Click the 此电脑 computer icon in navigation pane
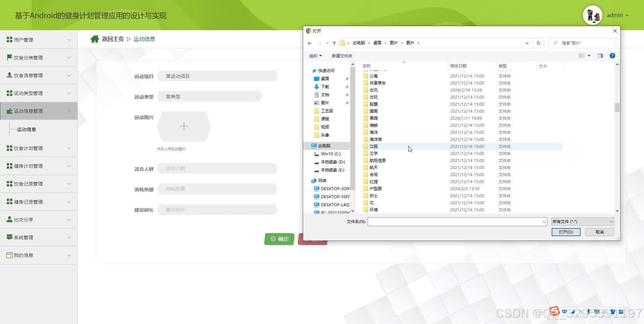 point(314,146)
